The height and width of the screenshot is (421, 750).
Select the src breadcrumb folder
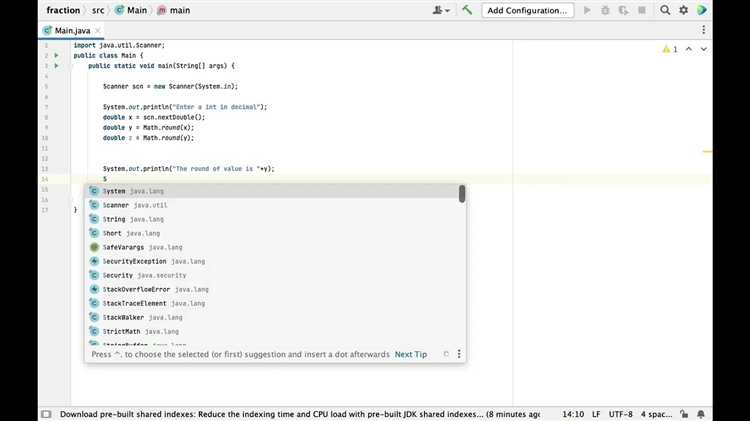[98, 10]
